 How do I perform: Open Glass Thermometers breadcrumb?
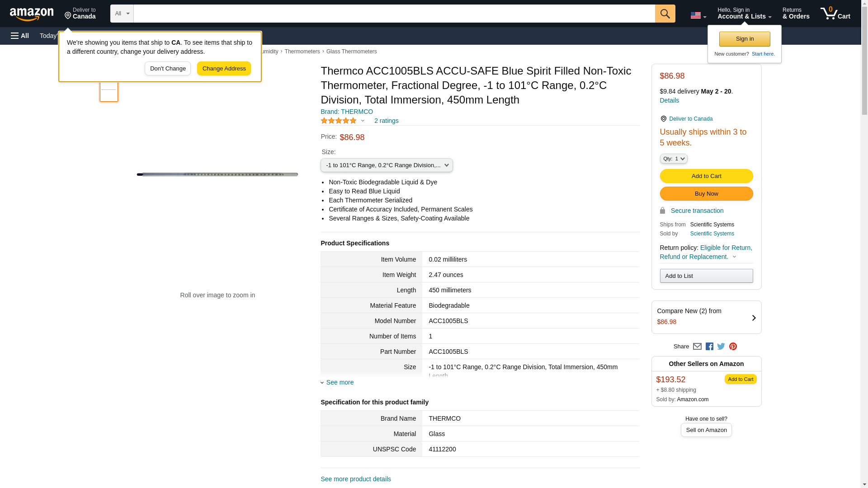tap(351, 52)
